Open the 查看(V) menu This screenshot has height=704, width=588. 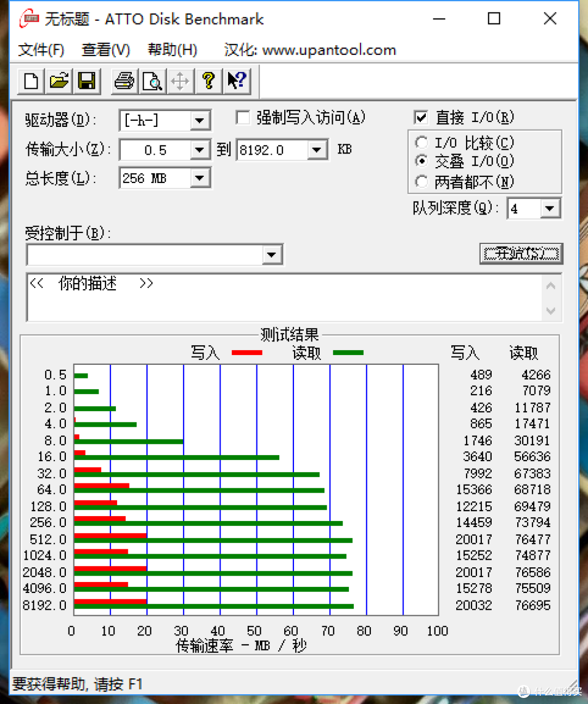[x=106, y=50]
